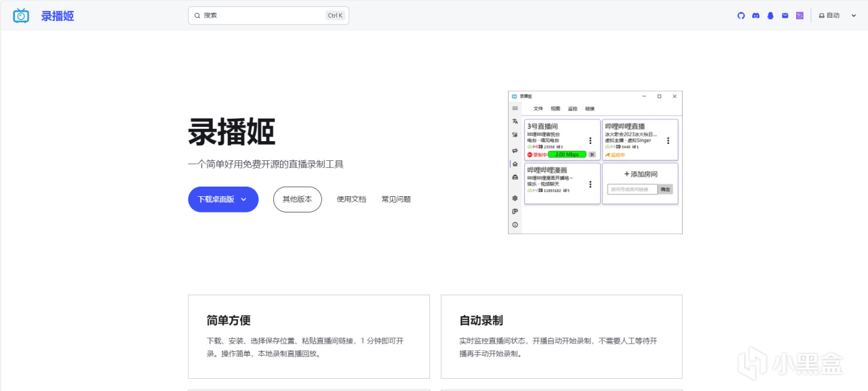The height and width of the screenshot is (391, 868).
Task: Click the 3号直播间 room title in preview
Action: [542, 126]
